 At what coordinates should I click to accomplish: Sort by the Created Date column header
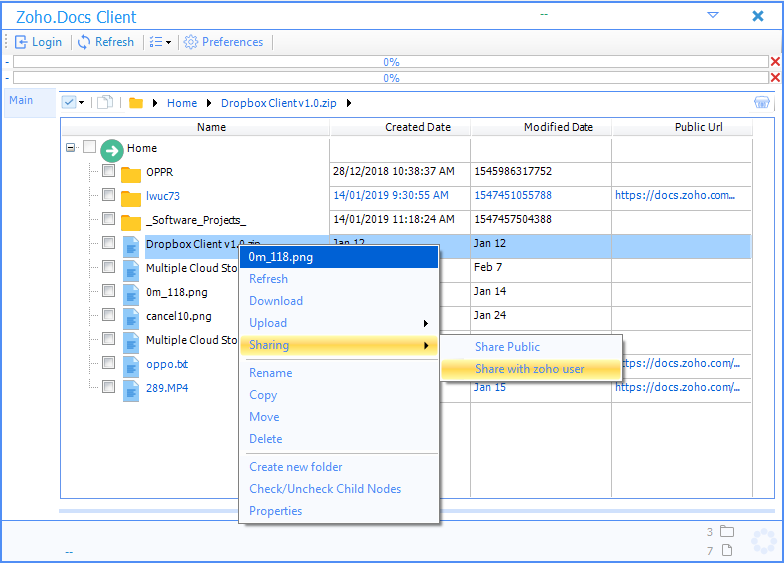coord(400,127)
